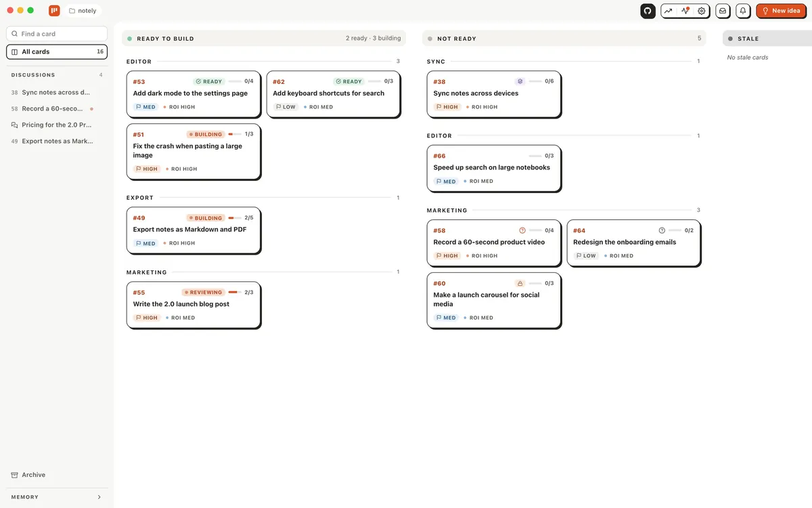Click the question mark icon on card #58
812x508 pixels.
[522, 230]
